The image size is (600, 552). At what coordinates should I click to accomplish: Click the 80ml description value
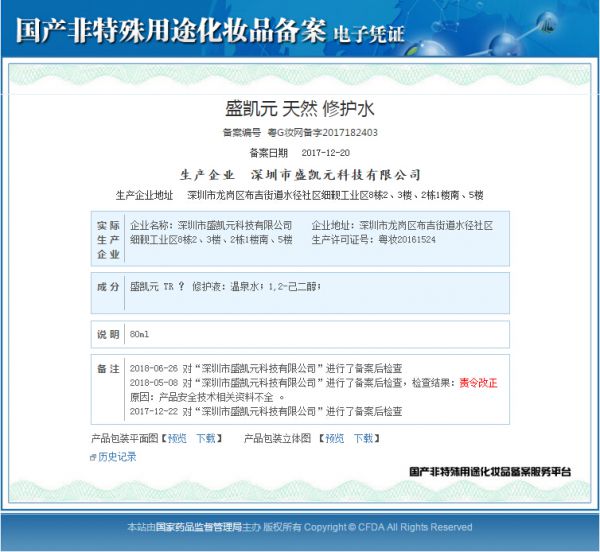[139, 334]
